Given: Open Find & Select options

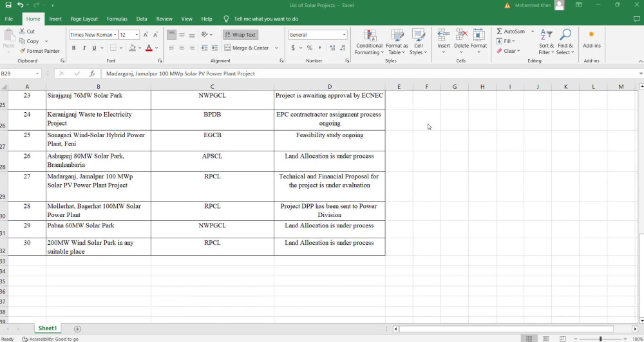Looking at the screenshot, I should [565, 42].
